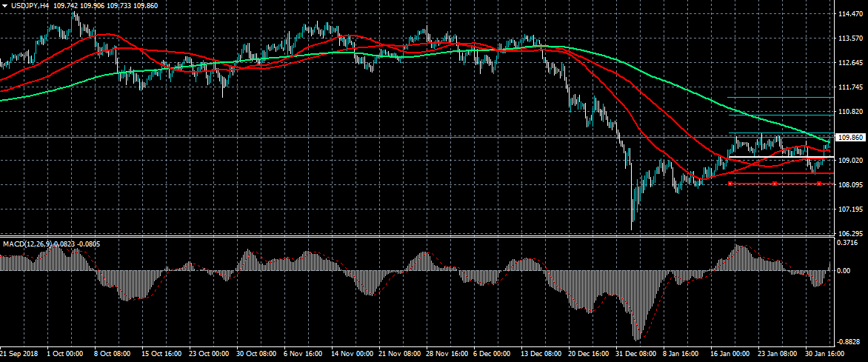Click the 114.470 label on price axis
868x362 pixels.
pyautogui.click(x=849, y=14)
